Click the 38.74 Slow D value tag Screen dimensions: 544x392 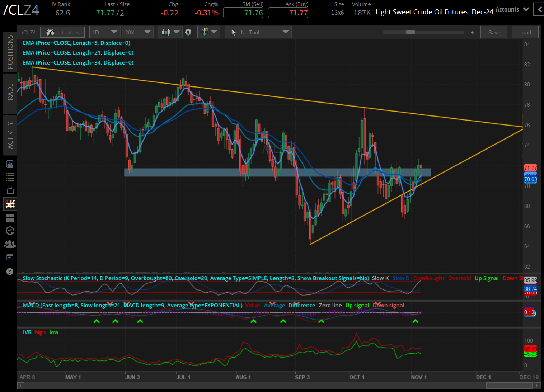coord(530,289)
